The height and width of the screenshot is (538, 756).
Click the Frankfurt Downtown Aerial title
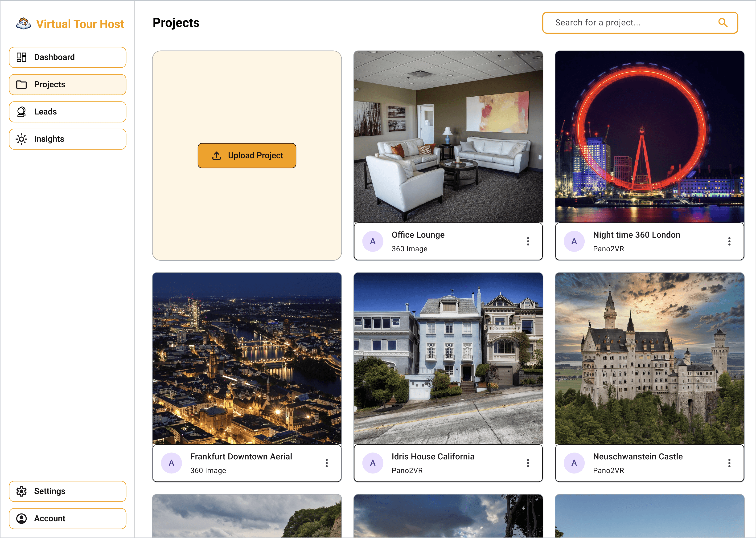click(241, 456)
